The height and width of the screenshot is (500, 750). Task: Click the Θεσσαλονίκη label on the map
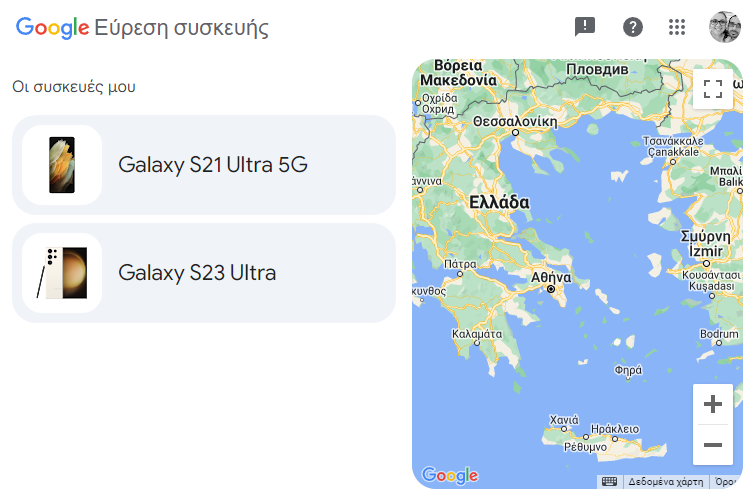click(x=515, y=122)
